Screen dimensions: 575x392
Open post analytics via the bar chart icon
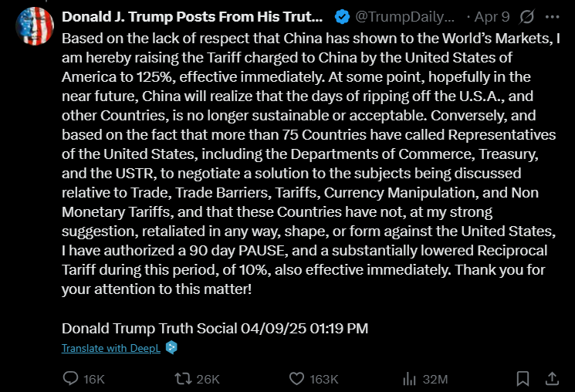(x=409, y=378)
